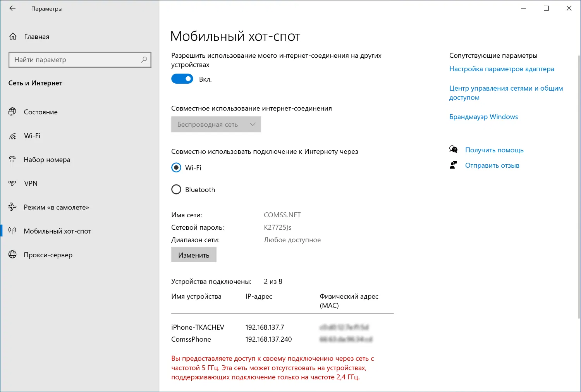Screen dimensions: 581x392
Task: Select the Wi-Fi radio button
Action: tap(176, 167)
